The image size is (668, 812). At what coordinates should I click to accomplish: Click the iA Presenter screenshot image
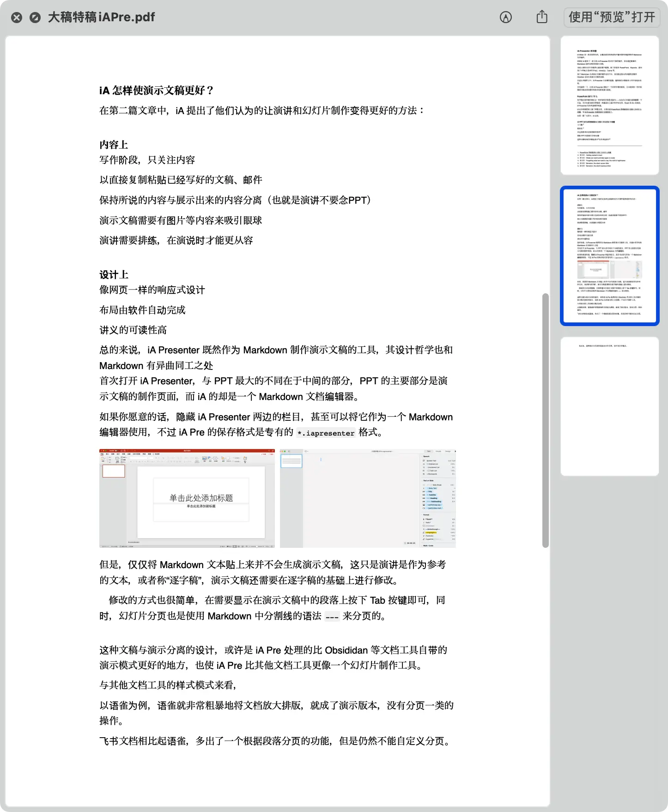(368, 498)
